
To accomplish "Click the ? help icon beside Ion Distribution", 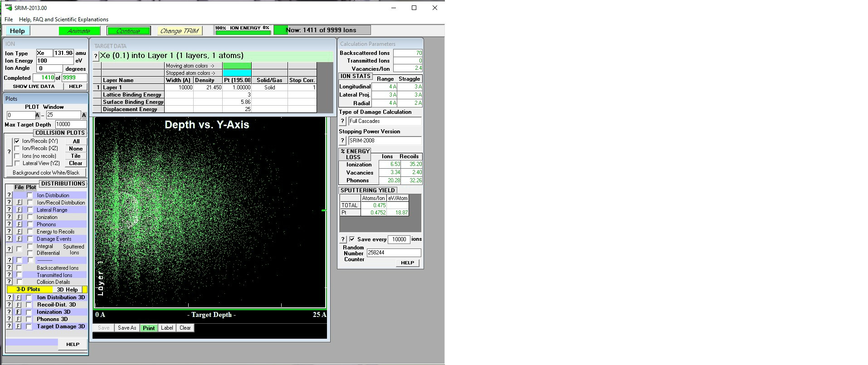I will (9, 195).
